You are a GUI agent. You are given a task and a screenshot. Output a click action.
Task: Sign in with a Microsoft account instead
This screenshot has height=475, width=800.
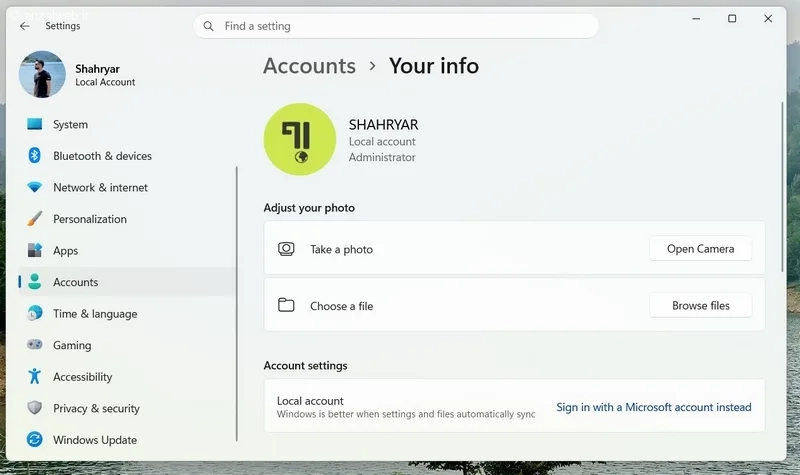[654, 407]
